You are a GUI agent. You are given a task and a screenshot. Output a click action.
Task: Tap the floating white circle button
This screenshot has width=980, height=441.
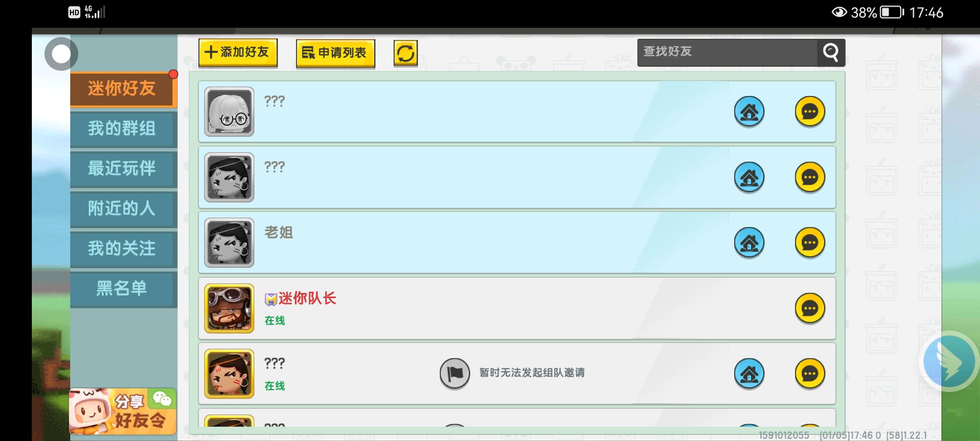click(x=61, y=54)
